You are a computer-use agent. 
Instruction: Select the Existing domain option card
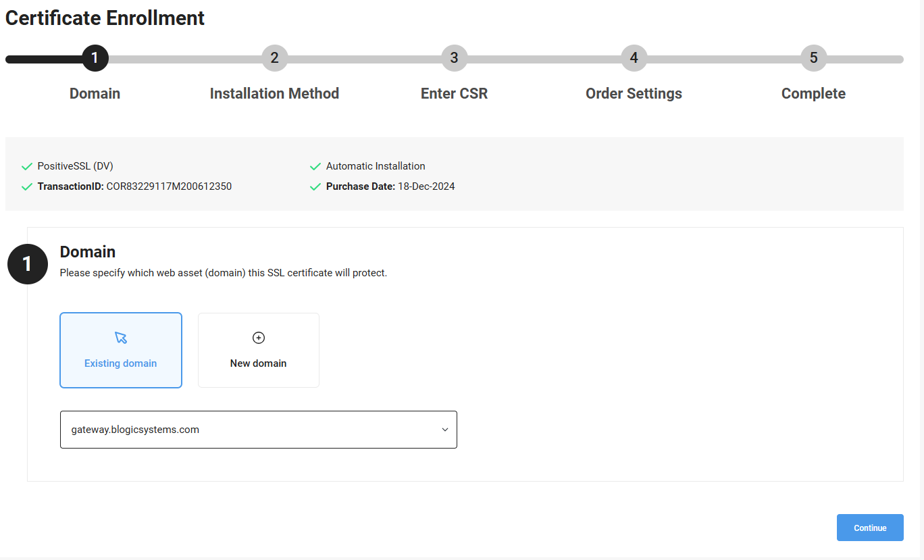tap(121, 350)
